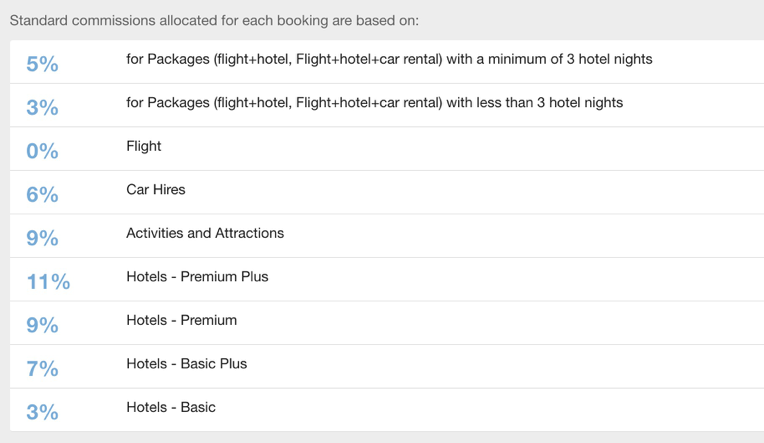
Task: Select the Car Hires row label
Action: click(155, 189)
